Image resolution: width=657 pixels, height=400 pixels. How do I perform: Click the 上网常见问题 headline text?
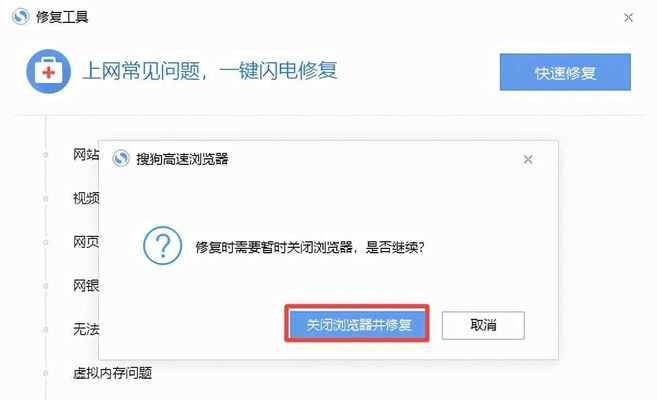pos(141,70)
